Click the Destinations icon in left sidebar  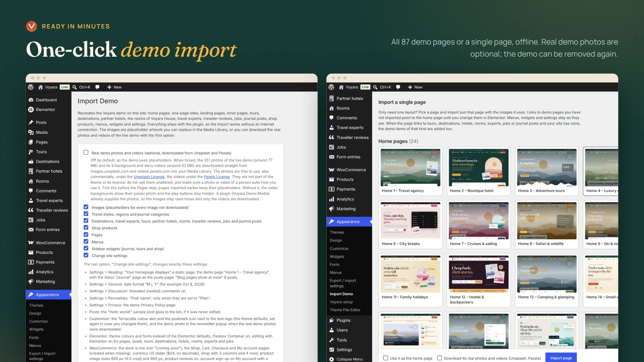pyautogui.click(x=31, y=162)
